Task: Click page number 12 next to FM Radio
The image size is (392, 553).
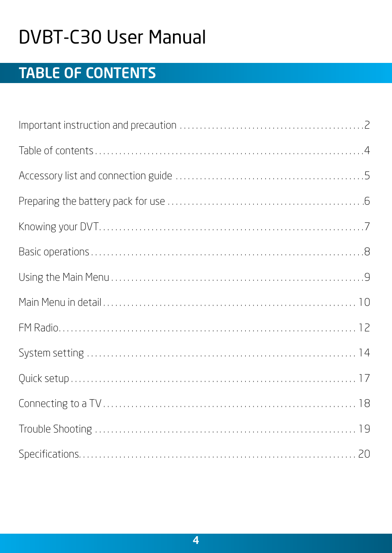Action: [364, 328]
